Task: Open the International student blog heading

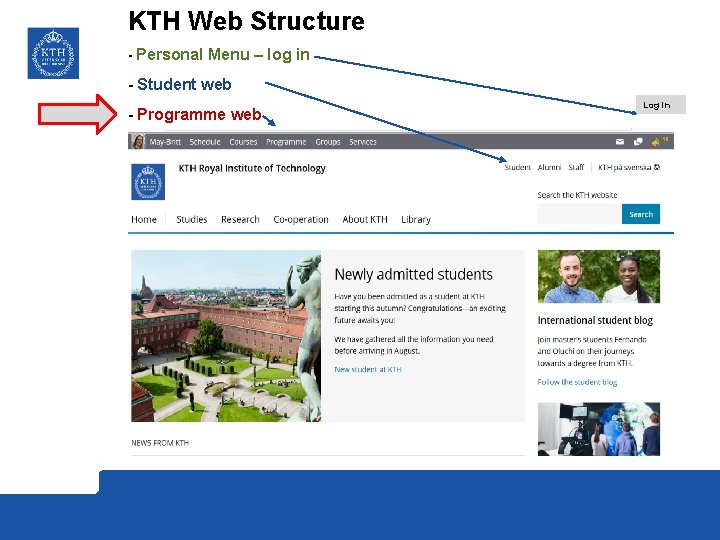Action: pos(595,321)
